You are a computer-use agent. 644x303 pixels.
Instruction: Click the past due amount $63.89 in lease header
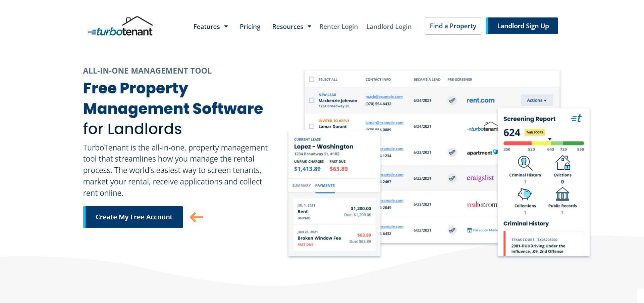click(338, 169)
